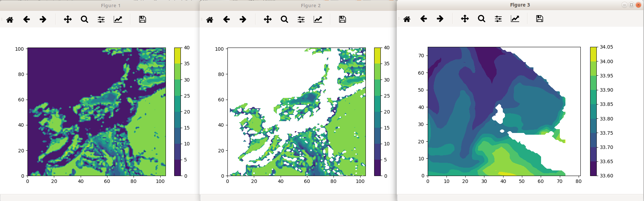
Task: Toggle the Zoom magnifier tool in Figure 1
Action: (x=84, y=19)
